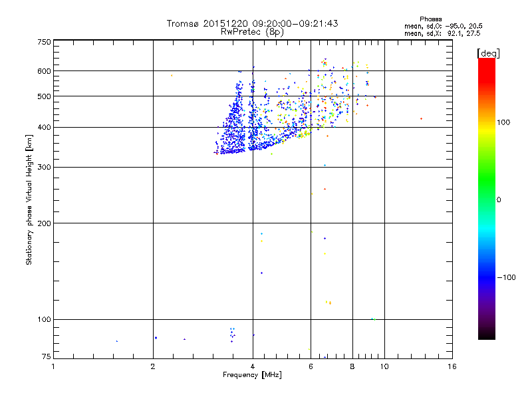The width and height of the screenshot is (532, 399).
Task: Click the x-axis tick label "4"
Action: click(x=253, y=366)
